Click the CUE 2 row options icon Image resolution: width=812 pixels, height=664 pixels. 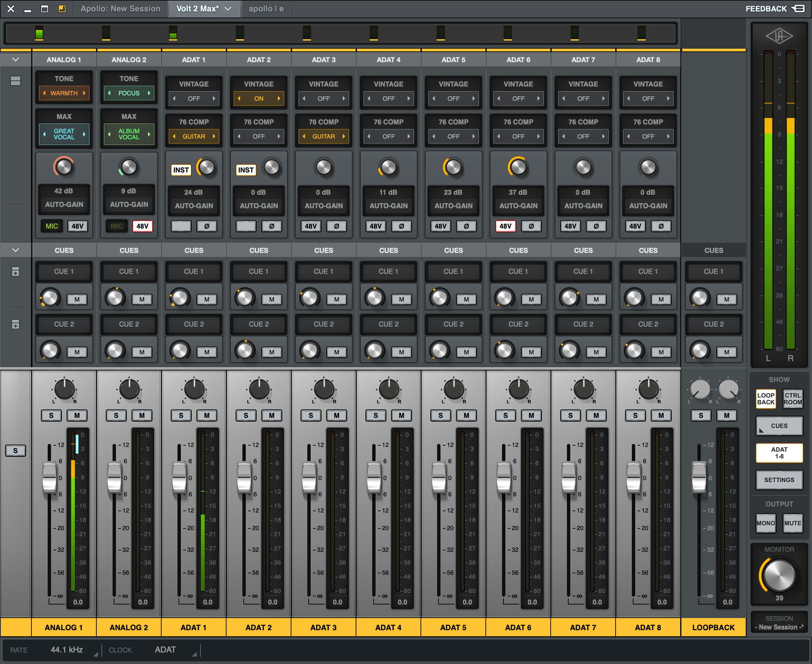(x=15, y=324)
